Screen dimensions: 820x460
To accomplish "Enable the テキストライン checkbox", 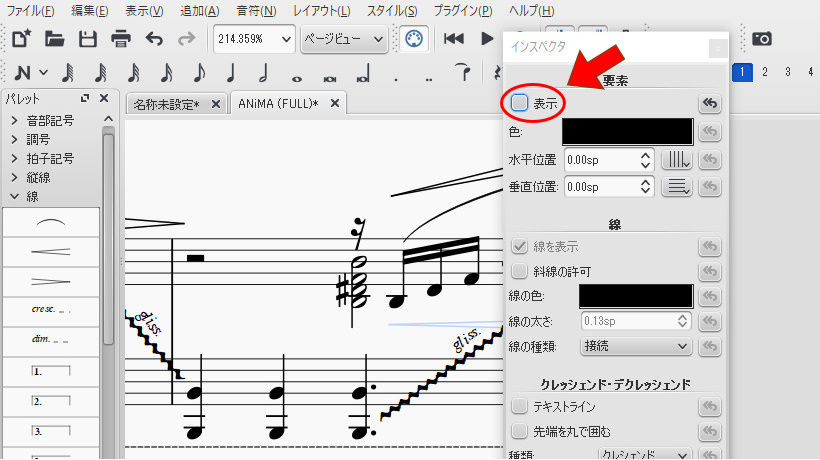I will pyautogui.click(x=519, y=406).
